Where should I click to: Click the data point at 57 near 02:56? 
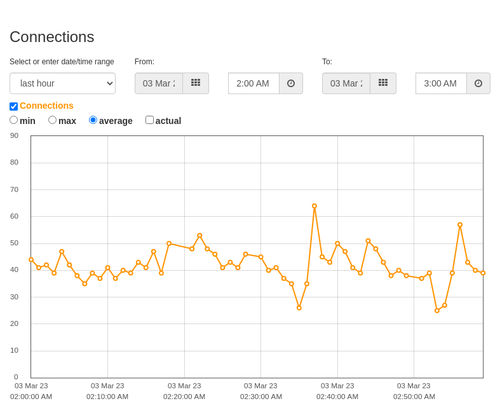coord(460,225)
